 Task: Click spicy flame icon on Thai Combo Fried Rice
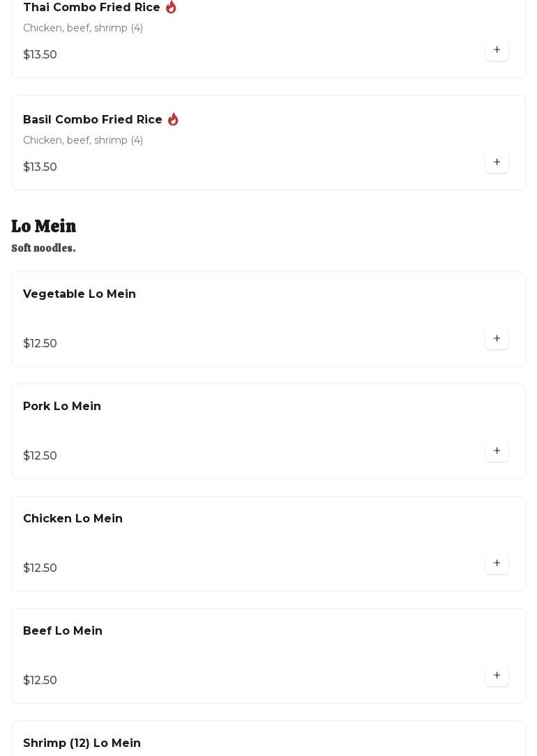(171, 7)
